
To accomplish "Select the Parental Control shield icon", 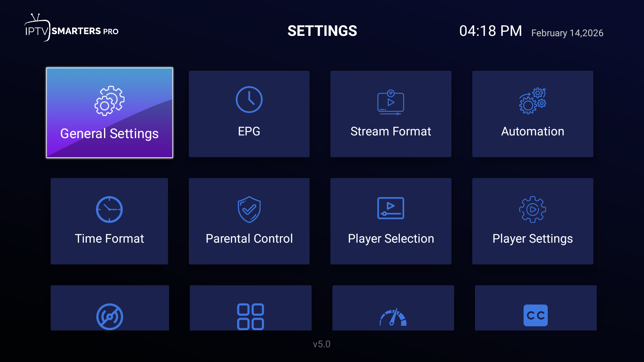I will click(x=249, y=209).
